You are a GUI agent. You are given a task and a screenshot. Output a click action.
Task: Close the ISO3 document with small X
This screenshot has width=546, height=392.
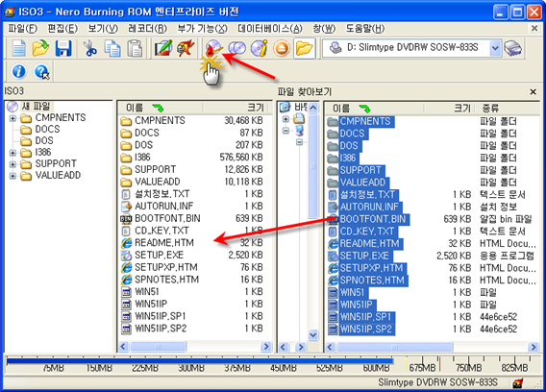coord(534,28)
